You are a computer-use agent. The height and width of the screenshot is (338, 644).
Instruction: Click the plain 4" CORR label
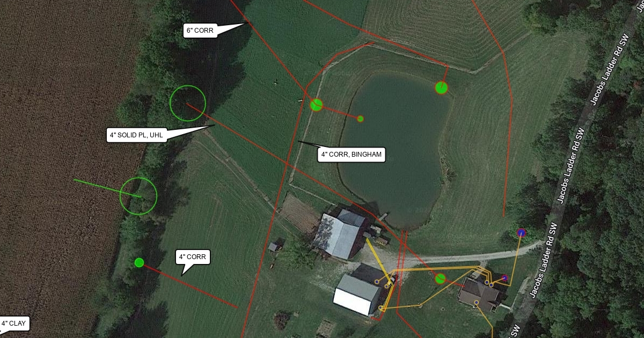click(x=193, y=257)
